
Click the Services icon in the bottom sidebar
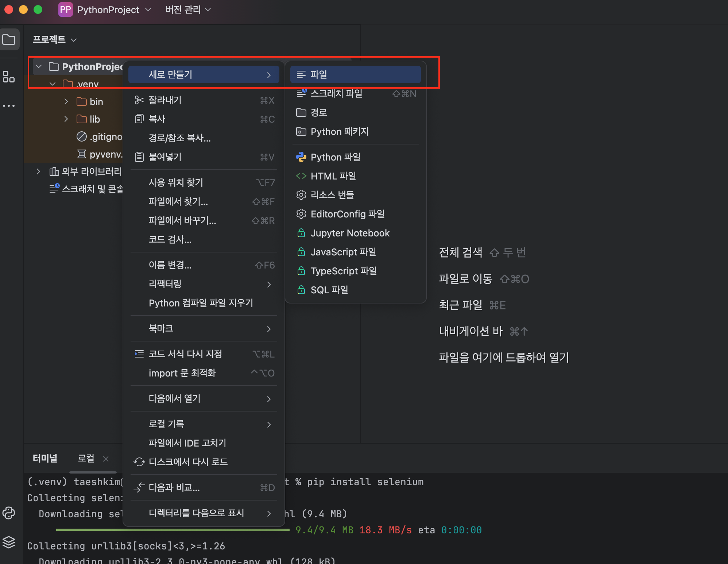click(x=9, y=542)
